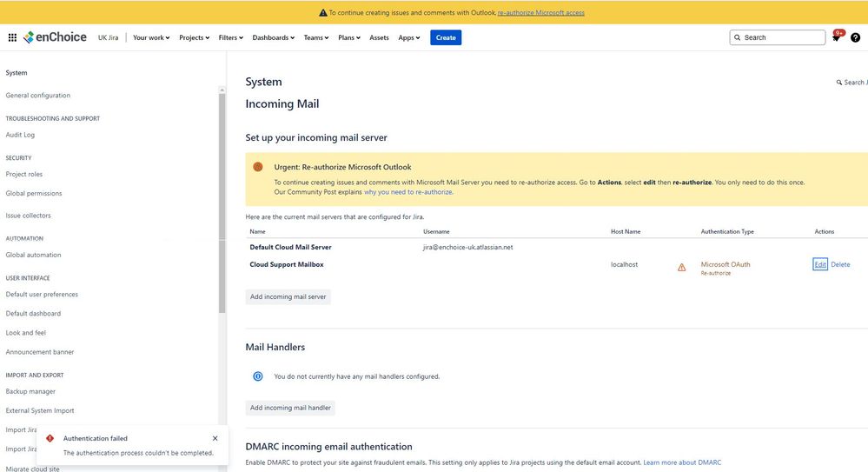Click Cloud Support Mailbox name

click(287, 264)
